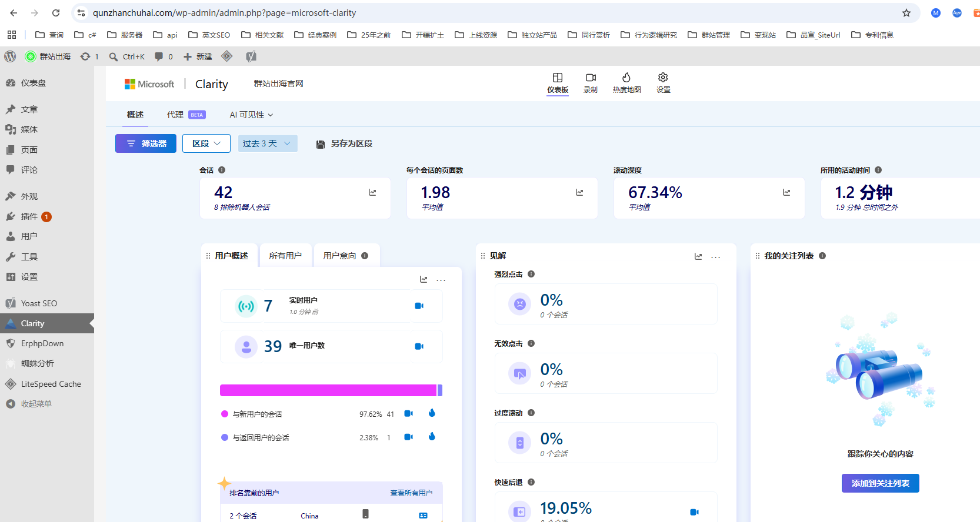This screenshot has width=980, height=522.
Task: Show info tooltip for 我的关注列表
Action: click(x=822, y=256)
